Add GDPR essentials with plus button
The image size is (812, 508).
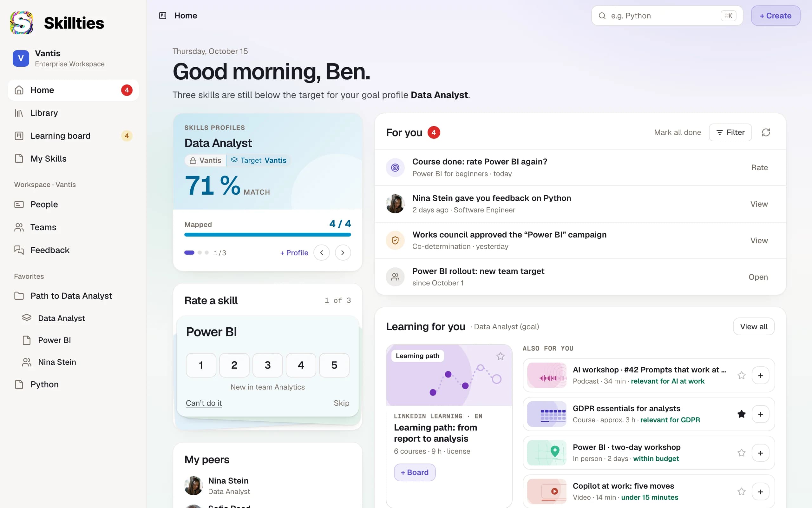(760, 414)
